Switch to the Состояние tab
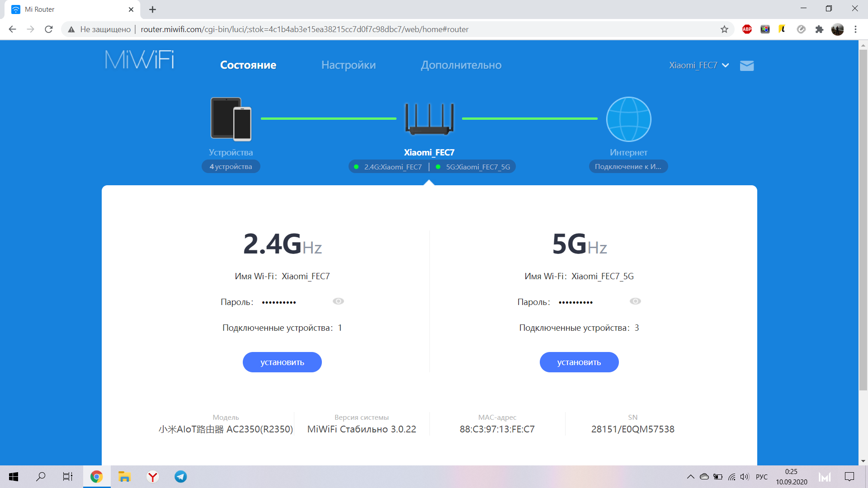The width and height of the screenshot is (868, 488). click(248, 65)
